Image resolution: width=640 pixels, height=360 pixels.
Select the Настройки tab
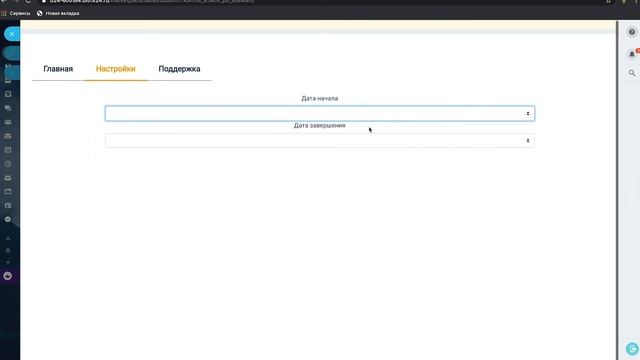pos(116,69)
